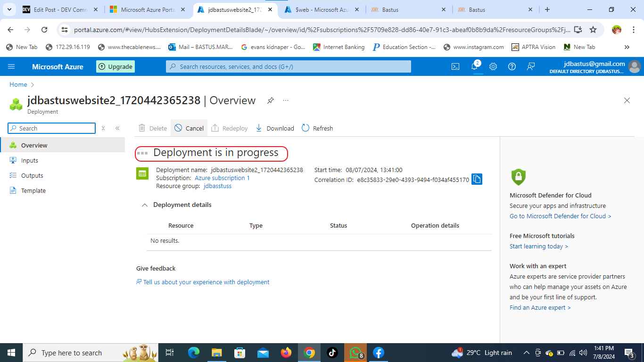The width and height of the screenshot is (644, 362).
Task: Click the Feedback icon in header
Action: click(531, 66)
